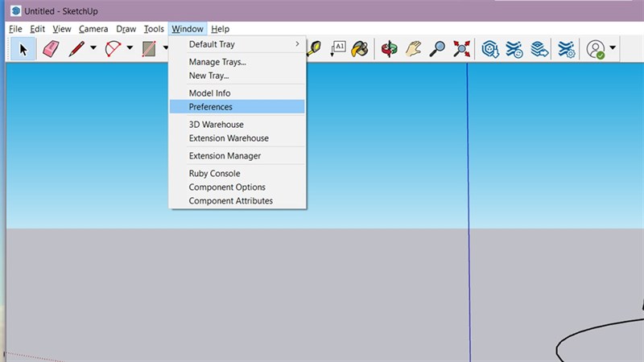Open Extension Warehouse menu entry
Image resolution: width=644 pixels, height=362 pixels.
click(x=237, y=138)
